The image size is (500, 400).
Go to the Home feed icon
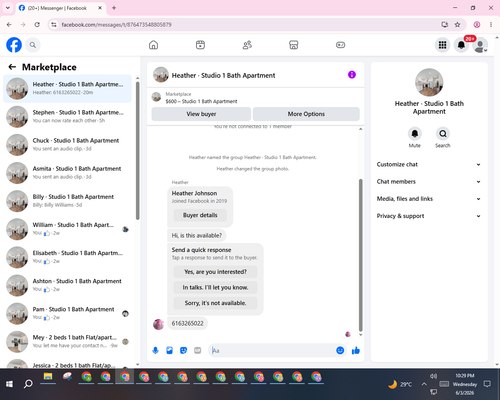tap(153, 45)
